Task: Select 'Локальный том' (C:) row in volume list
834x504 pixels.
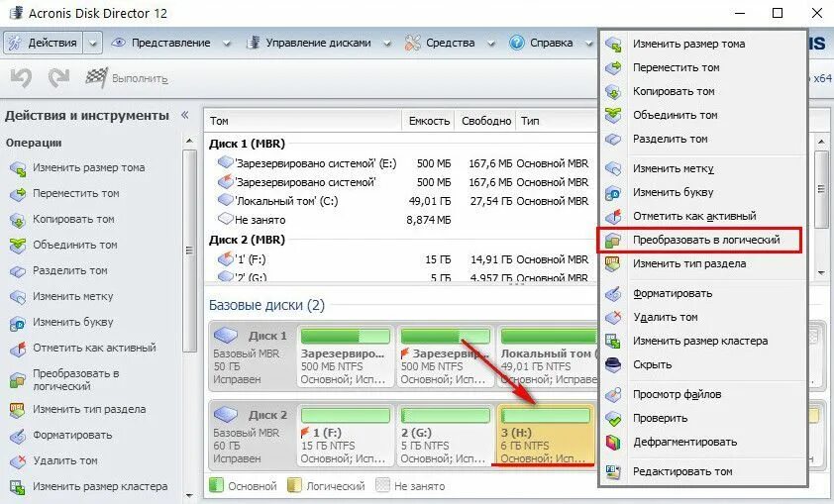Action: (x=402, y=201)
